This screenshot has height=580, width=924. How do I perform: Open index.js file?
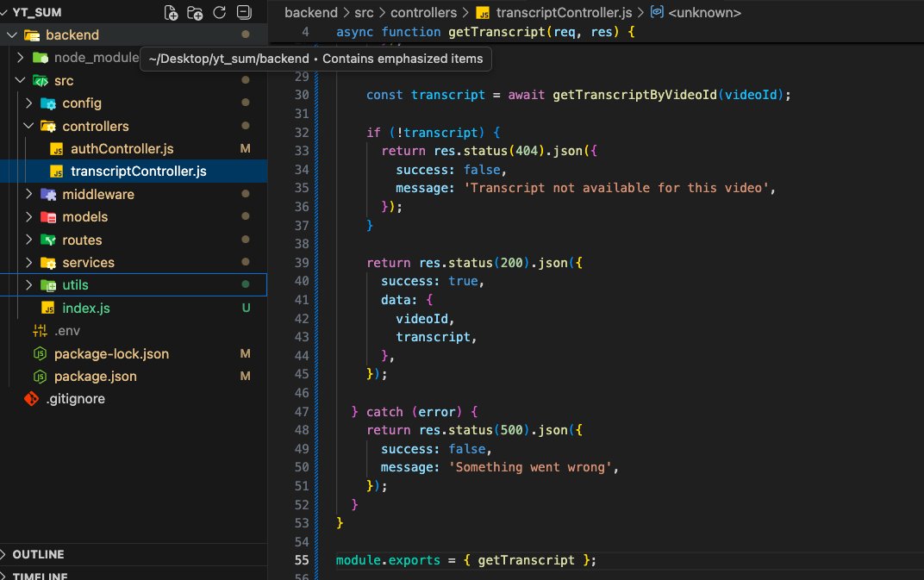point(86,308)
